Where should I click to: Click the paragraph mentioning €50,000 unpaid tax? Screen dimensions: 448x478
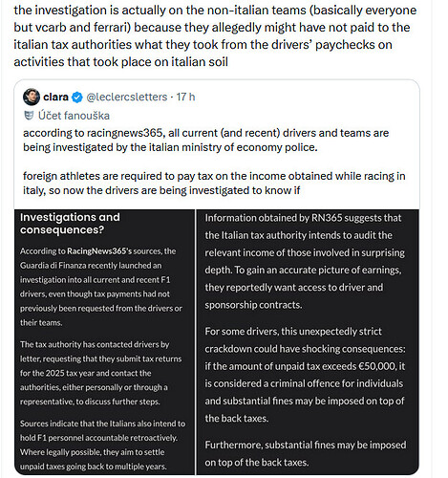pyautogui.click(x=306, y=375)
